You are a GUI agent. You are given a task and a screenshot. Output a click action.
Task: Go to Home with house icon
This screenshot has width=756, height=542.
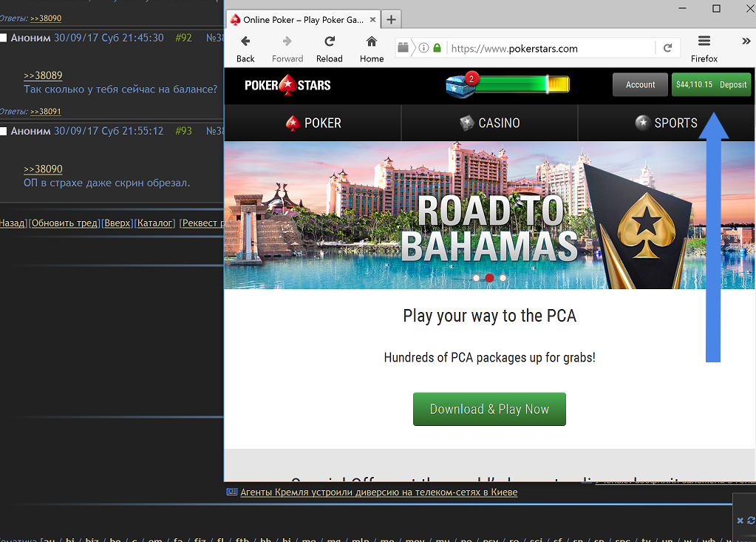371,41
